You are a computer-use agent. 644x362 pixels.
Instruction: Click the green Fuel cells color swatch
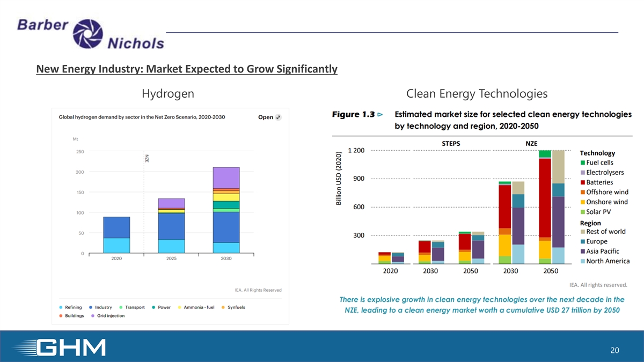pyautogui.click(x=582, y=163)
